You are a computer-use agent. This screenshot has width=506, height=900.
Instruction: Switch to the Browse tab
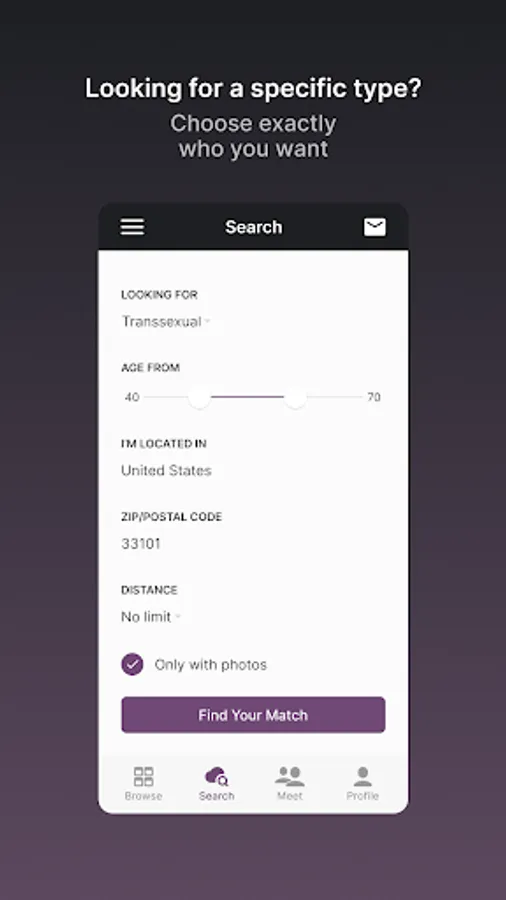pos(143,783)
